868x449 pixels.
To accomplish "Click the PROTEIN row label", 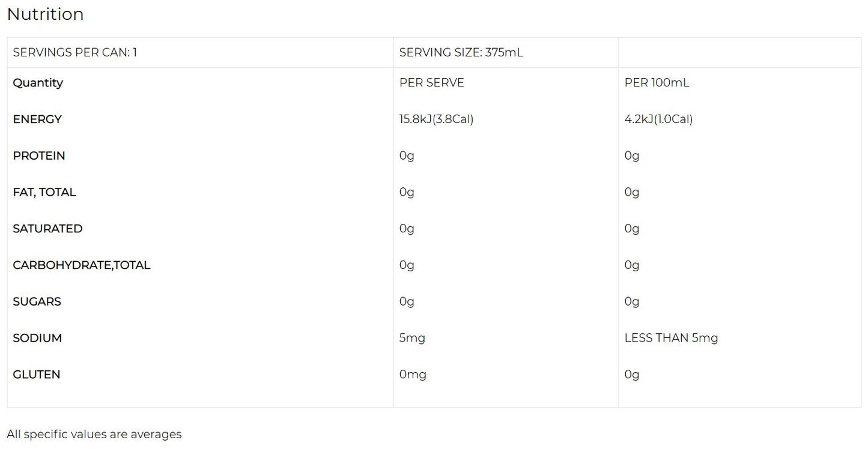I will pos(39,156).
